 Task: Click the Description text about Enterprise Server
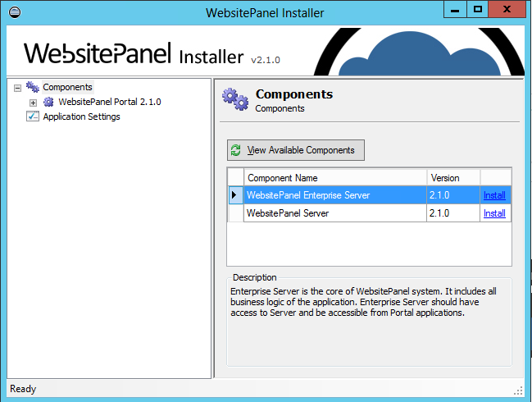363,302
